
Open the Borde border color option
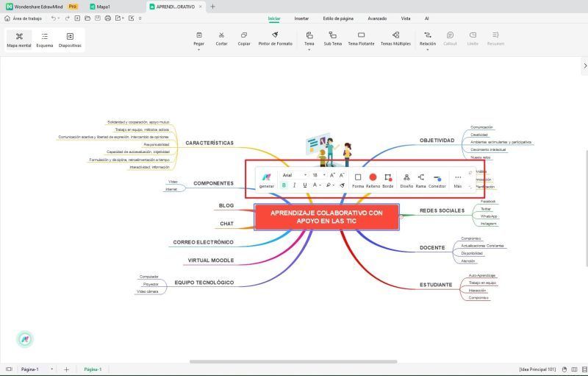(388, 180)
